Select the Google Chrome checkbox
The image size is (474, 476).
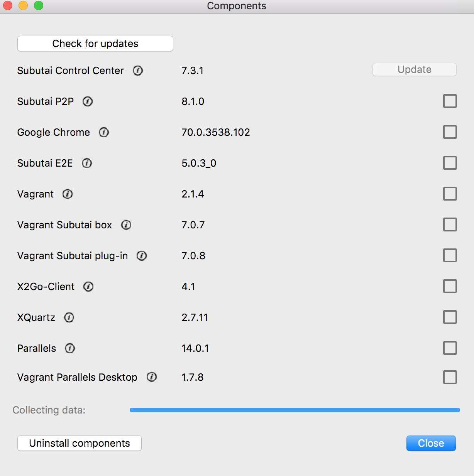click(450, 132)
